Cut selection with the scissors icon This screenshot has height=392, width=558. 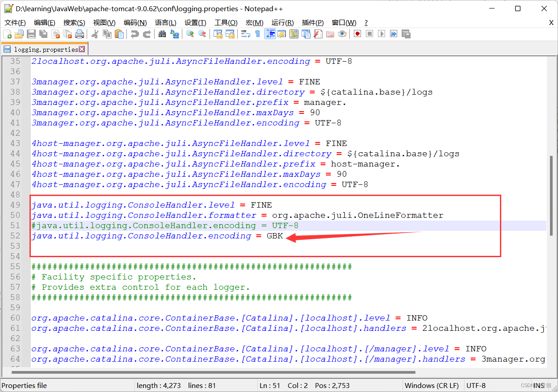pyautogui.click(x=95, y=34)
